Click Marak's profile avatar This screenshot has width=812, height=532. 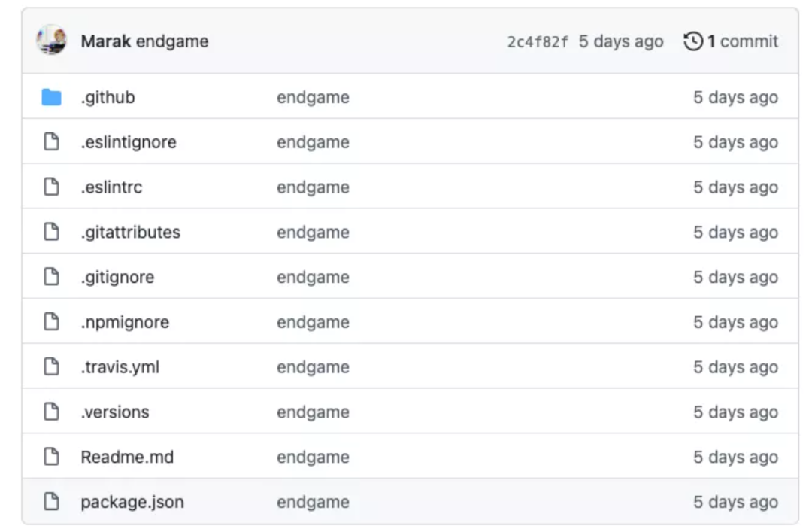[51, 41]
